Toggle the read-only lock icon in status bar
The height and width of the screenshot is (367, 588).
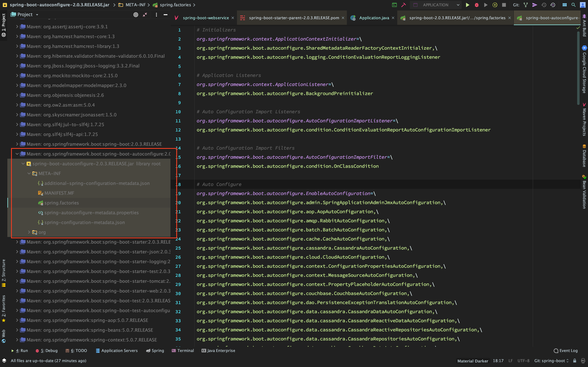[x=575, y=361]
